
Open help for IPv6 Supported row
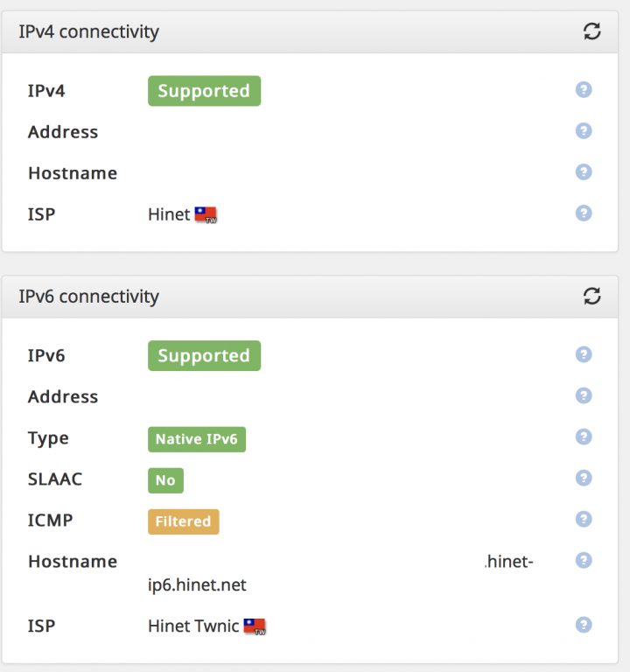[584, 354]
